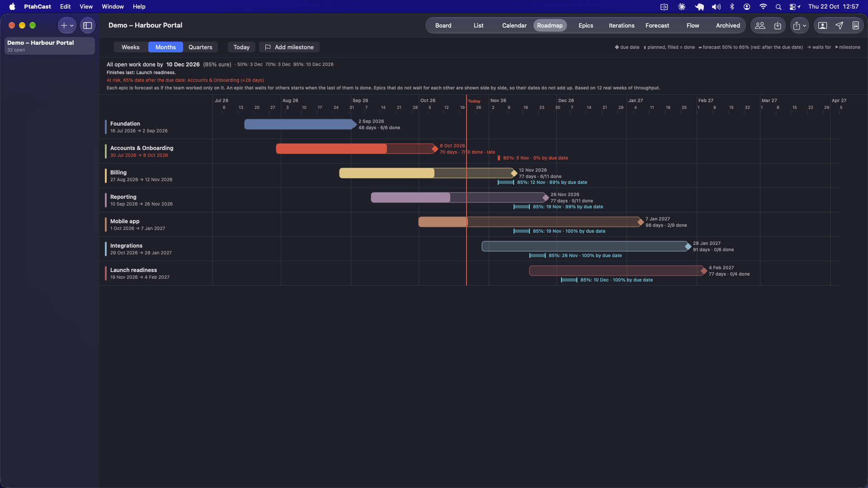
Task: Click the Reporting epic name
Action: tap(123, 197)
